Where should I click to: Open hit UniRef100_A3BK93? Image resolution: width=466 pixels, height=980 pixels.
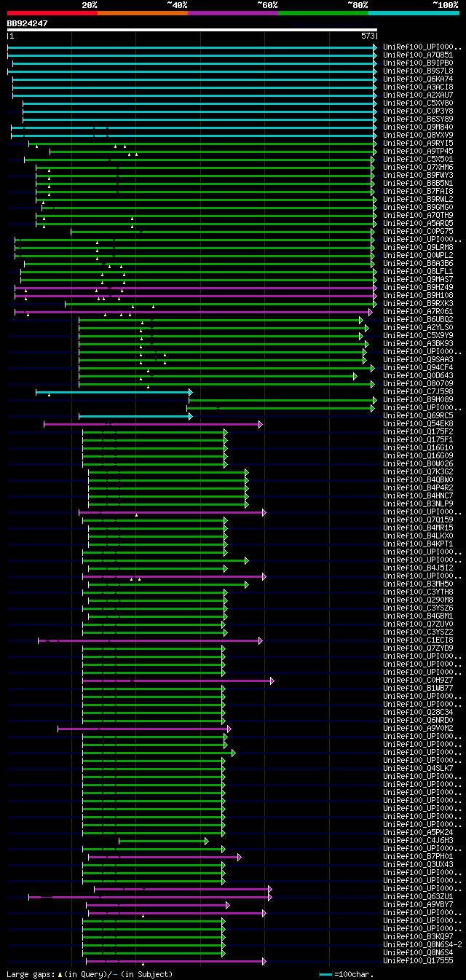[x=418, y=343]
